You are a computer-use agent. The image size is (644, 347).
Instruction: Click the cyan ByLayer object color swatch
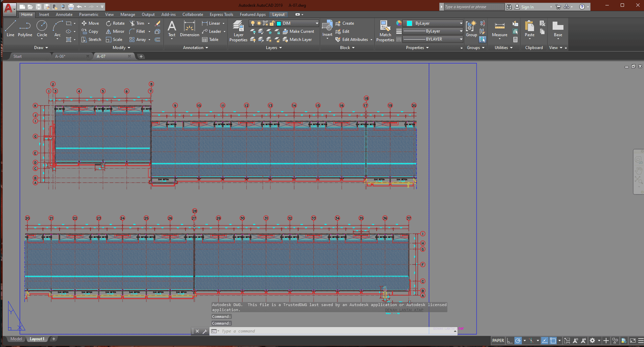[409, 23]
